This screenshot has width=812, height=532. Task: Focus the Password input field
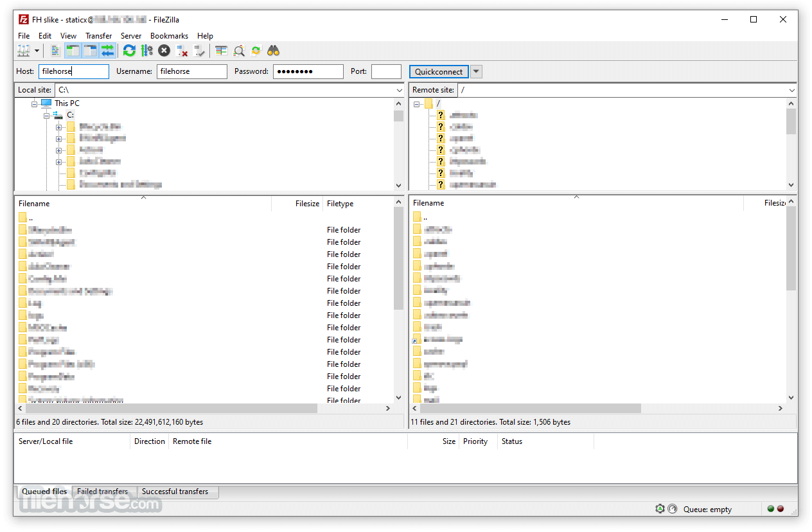pyautogui.click(x=308, y=71)
